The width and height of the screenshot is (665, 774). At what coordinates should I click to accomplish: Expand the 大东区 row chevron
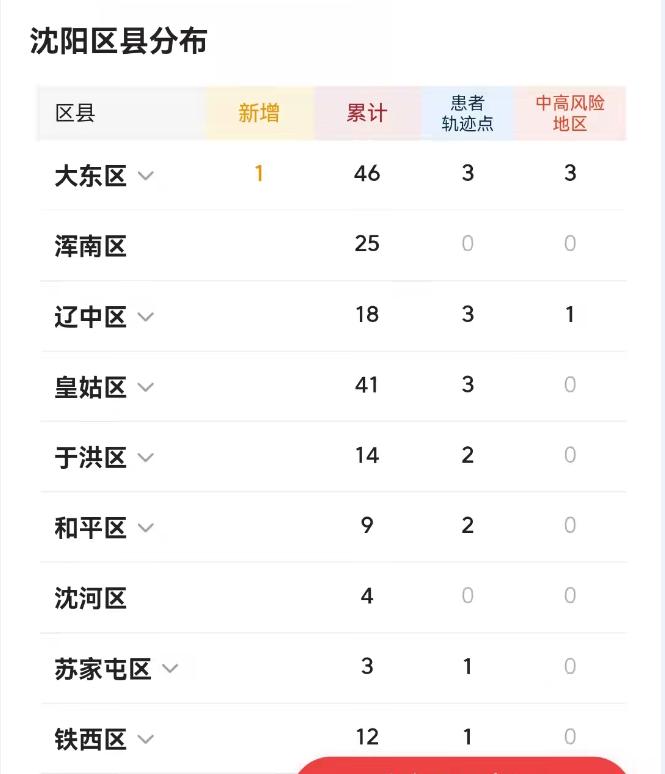click(x=146, y=176)
